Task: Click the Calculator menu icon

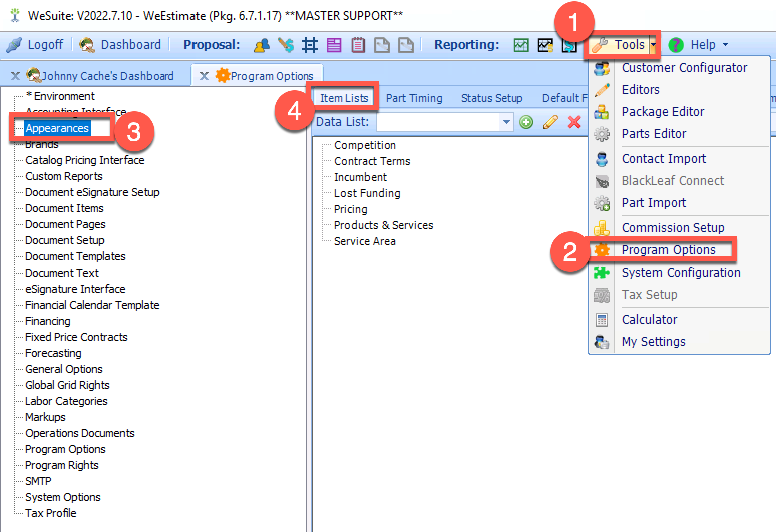Action: click(602, 320)
